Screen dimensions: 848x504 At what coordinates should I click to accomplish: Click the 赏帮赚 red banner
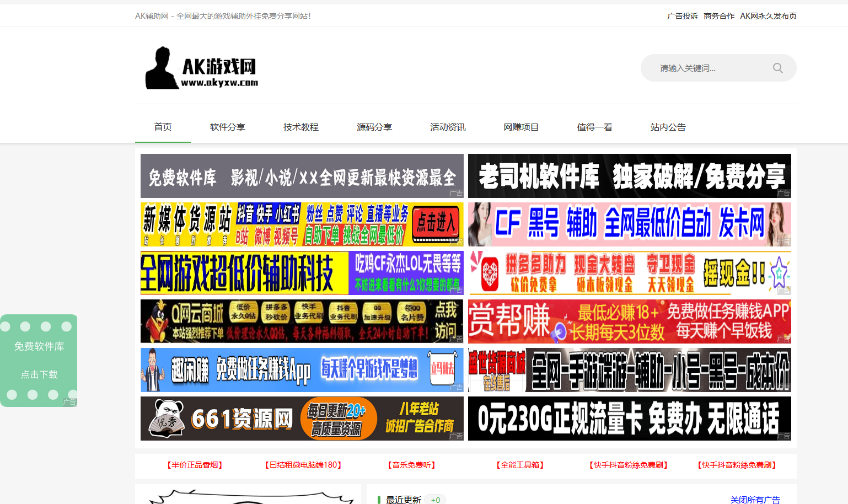tap(630, 321)
